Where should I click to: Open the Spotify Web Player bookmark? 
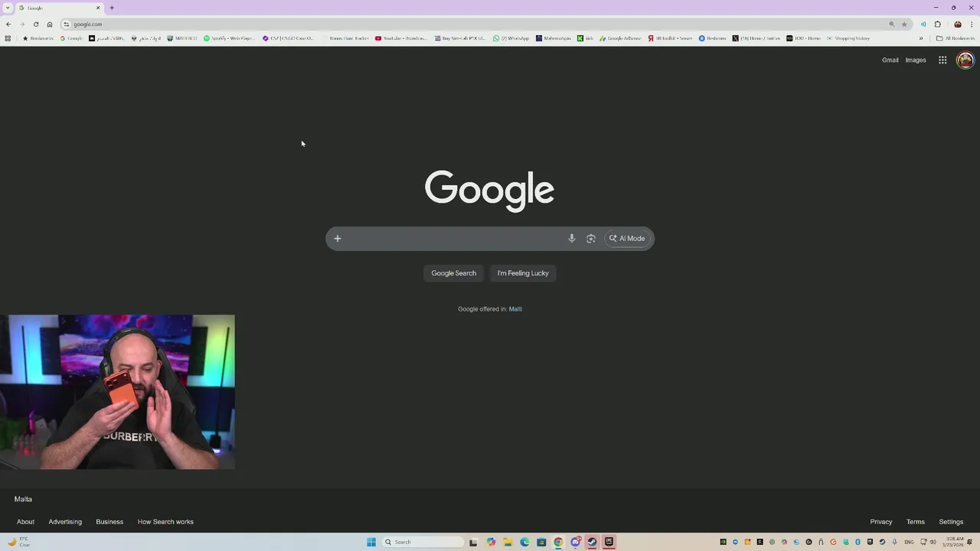(229, 38)
